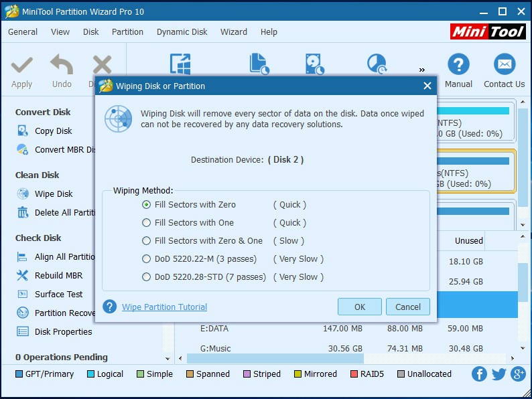Close the Wiping Disk or Partition dialog
This screenshot has height=399, width=532.
tap(427, 86)
